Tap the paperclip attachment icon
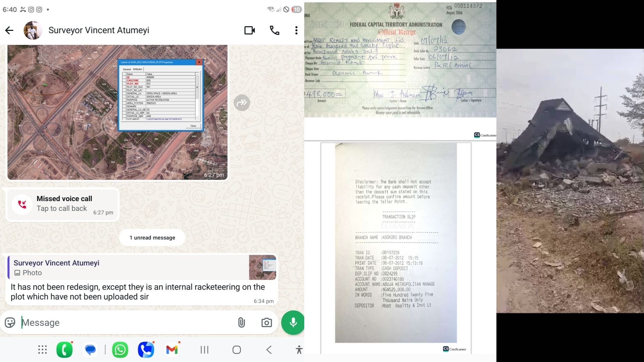This screenshot has height=362, width=644. pyautogui.click(x=241, y=322)
